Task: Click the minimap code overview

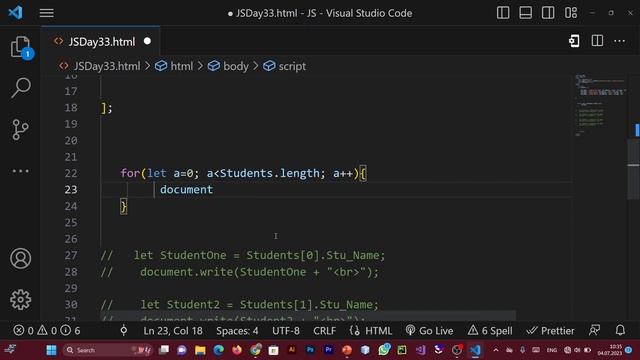Action: [600, 104]
